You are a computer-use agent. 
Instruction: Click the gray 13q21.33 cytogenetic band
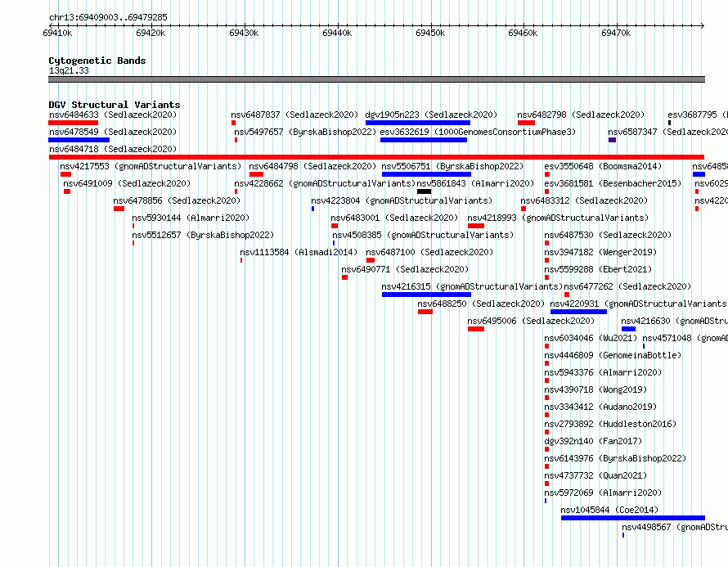tap(376, 79)
